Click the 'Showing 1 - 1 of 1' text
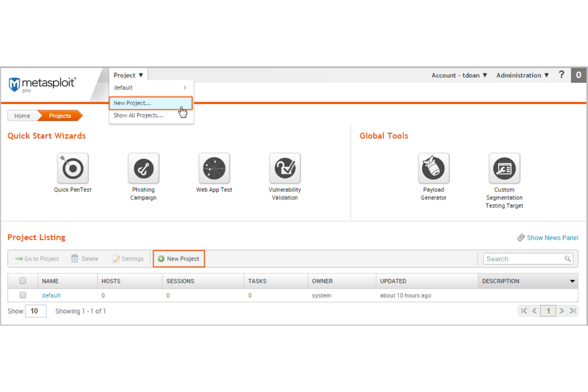 point(81,311)
